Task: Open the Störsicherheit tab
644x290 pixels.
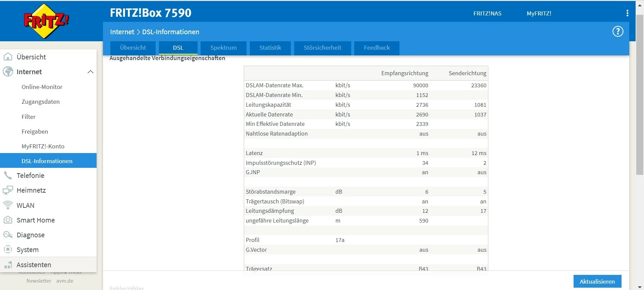Action: point(322,48)
